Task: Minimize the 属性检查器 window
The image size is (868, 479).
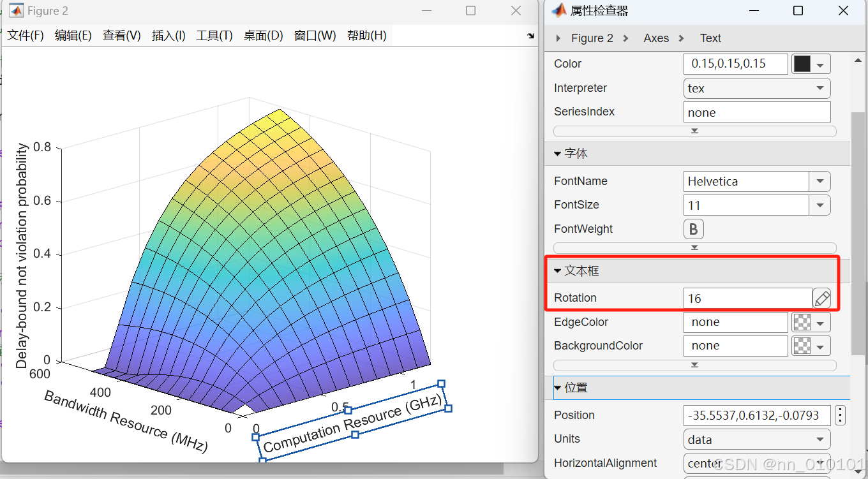Action: [753, 11]
